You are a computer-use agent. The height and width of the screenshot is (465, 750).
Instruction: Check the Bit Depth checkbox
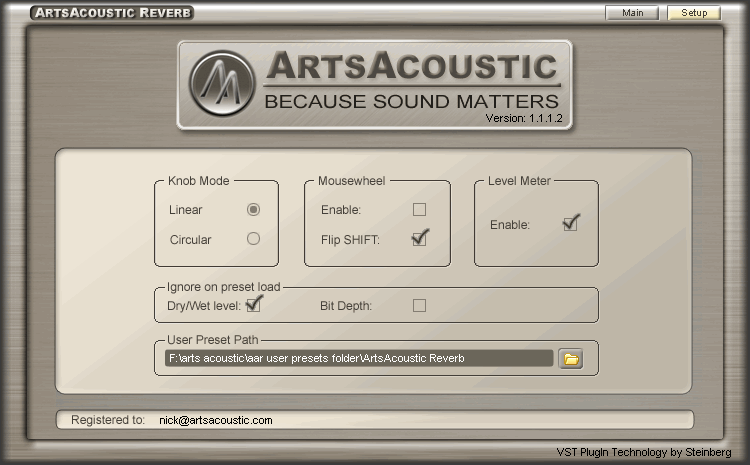coord(419,305)
